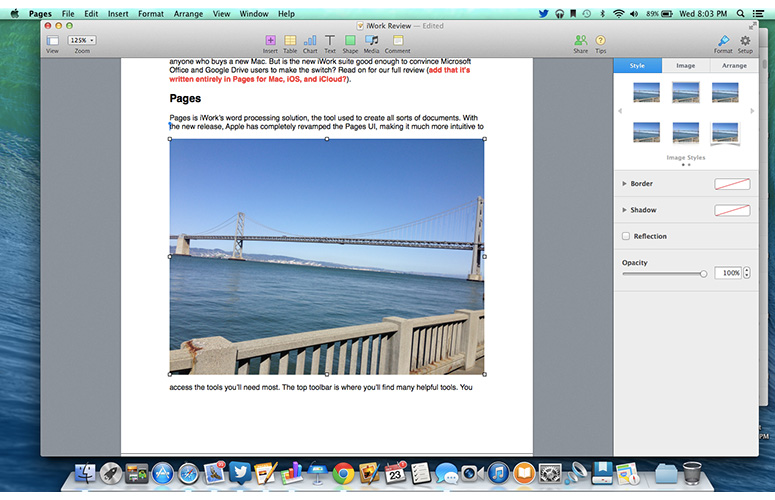Screen dimensions: 775x500
Task: Open the Zoom 125% dropdown
Action: [x=82, y=41]
